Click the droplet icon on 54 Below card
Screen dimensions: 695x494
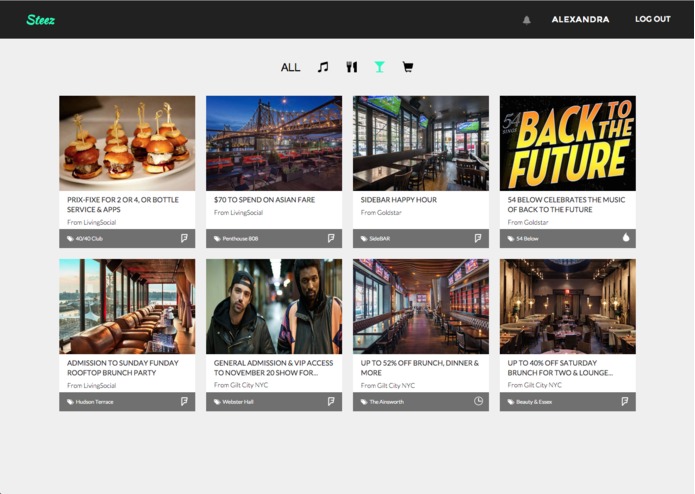click(625, 237)
